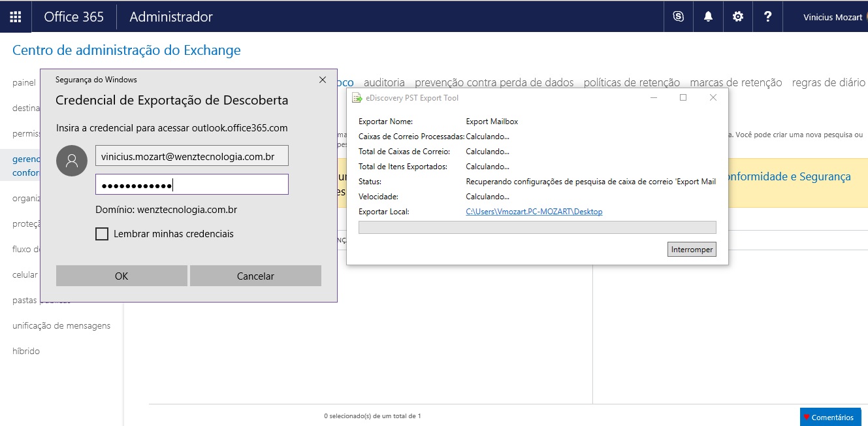Click the export progress bar
This screenshot has width=868, height=426.
(538, 227)
